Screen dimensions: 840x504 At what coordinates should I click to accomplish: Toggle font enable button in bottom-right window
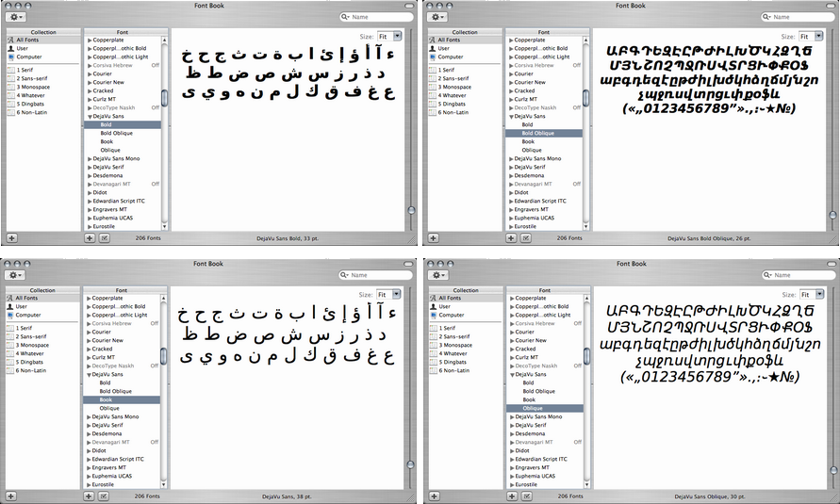[524, 496]
